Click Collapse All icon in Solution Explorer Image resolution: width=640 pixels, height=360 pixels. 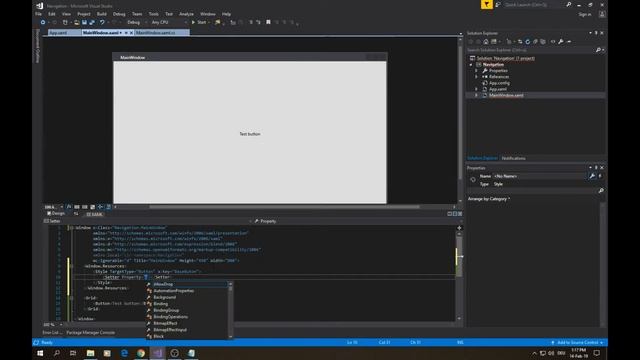click(x=536, y=42)
